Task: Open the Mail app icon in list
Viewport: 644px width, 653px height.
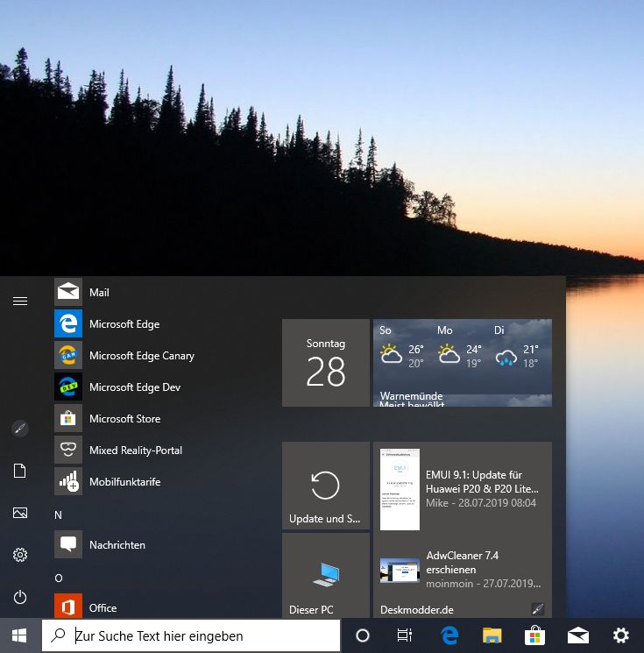Action: (x=68, y=292)
